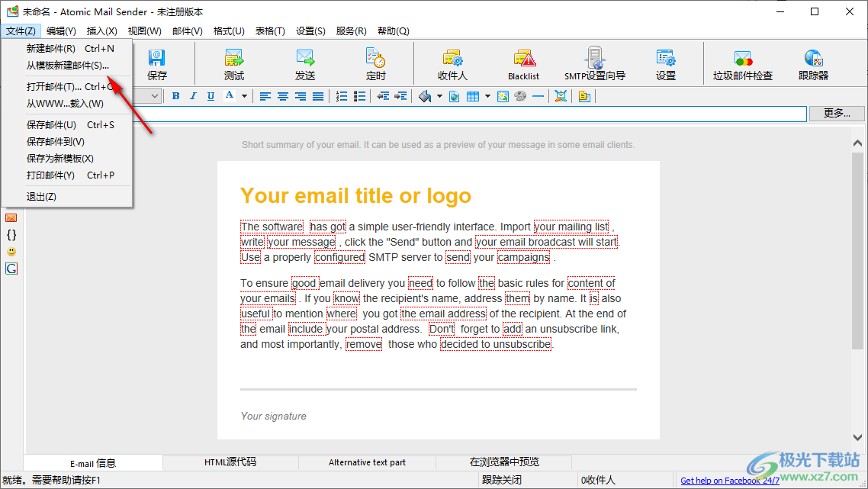Decrease the indent
The height and width of the screenshot is (489, 868).
click(x=383, y=96)
